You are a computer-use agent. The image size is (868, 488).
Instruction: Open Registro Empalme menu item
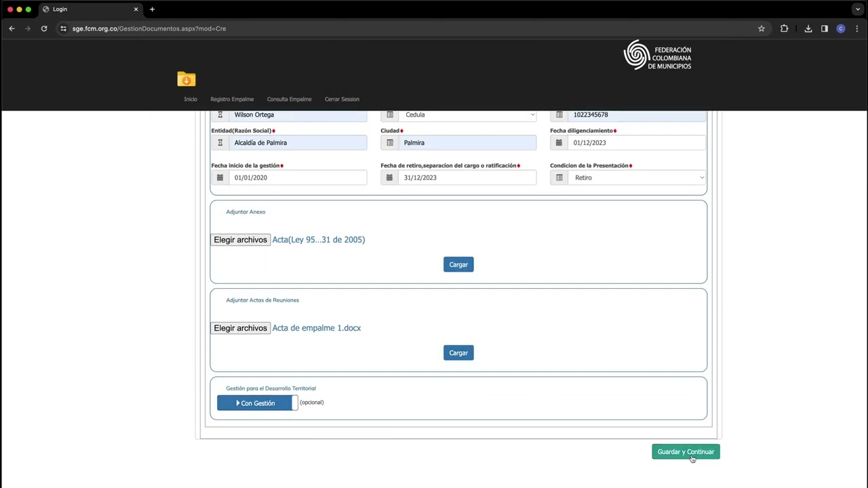(x=232, y=99)
